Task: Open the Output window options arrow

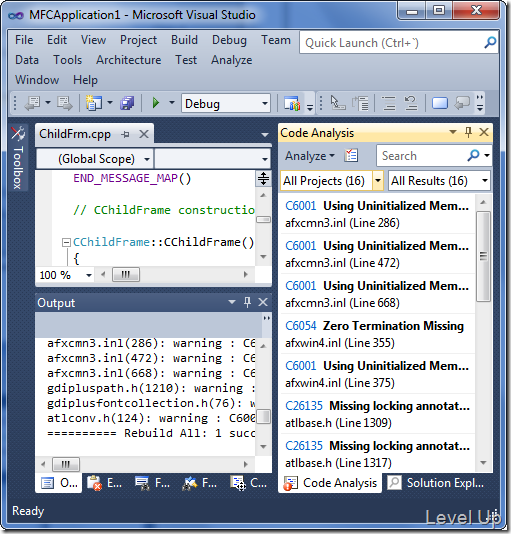Action: point(232,302)
